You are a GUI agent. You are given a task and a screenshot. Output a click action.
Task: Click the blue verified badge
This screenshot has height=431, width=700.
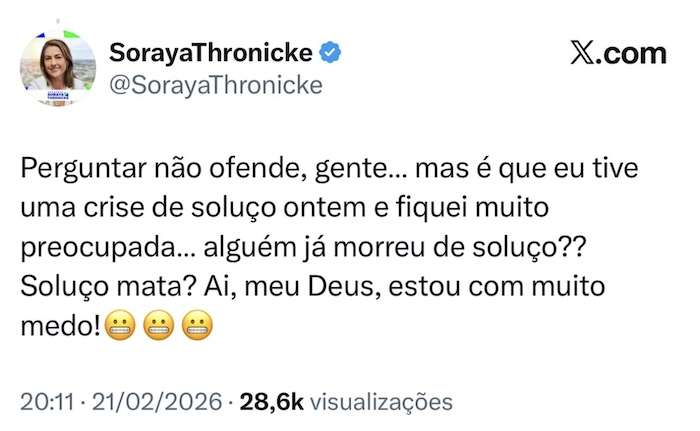tap(329, 52)
